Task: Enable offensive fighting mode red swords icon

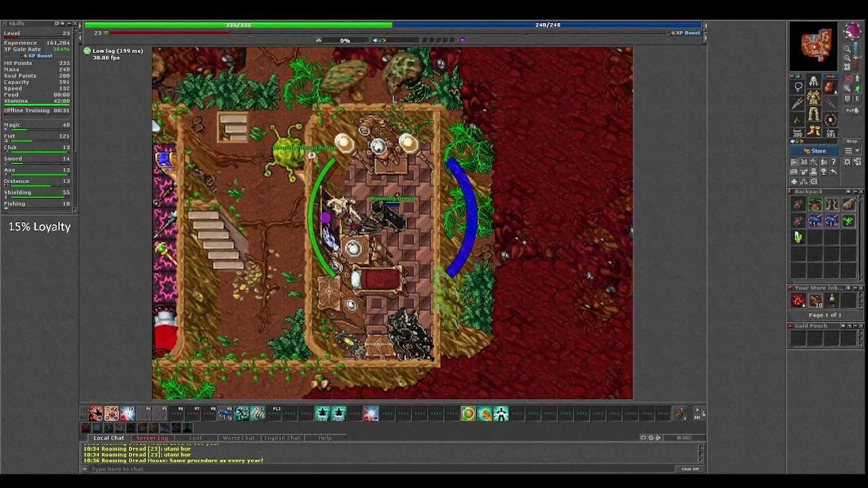Action: (x=848, y=78)
